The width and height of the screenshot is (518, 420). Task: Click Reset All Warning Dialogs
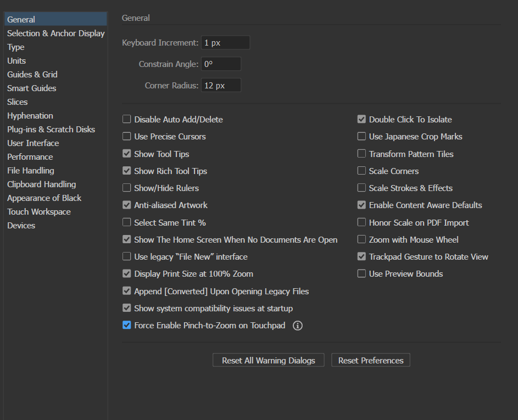[268, 360]
